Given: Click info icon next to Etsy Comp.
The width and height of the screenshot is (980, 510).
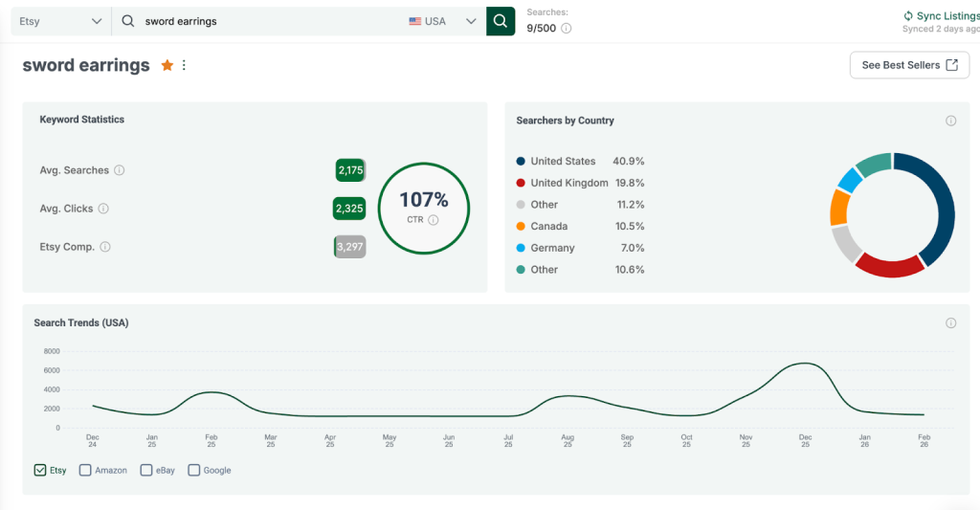Looking at the screenshot, I should [x=105, y=247].
